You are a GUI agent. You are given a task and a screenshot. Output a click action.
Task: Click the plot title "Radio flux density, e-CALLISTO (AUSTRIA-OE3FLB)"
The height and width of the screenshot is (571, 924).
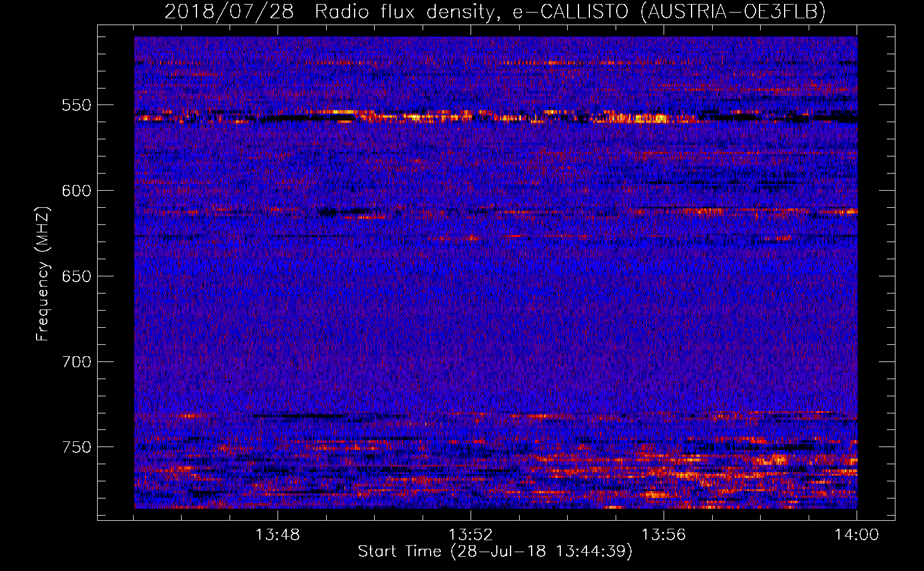tap(570, 11)
